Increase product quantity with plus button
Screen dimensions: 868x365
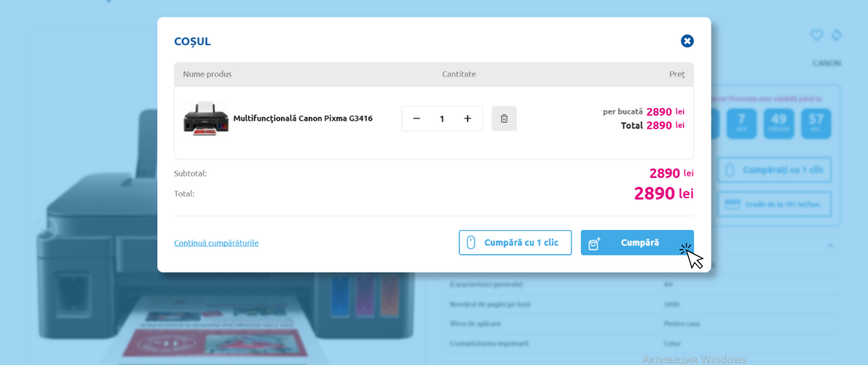[x=467, y=119]
